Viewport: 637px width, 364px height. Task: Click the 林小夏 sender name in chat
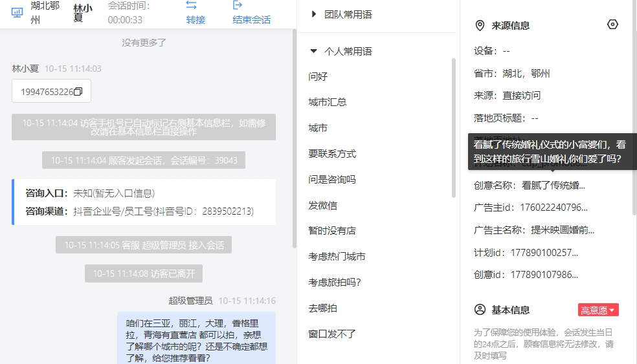pos(25,69)
